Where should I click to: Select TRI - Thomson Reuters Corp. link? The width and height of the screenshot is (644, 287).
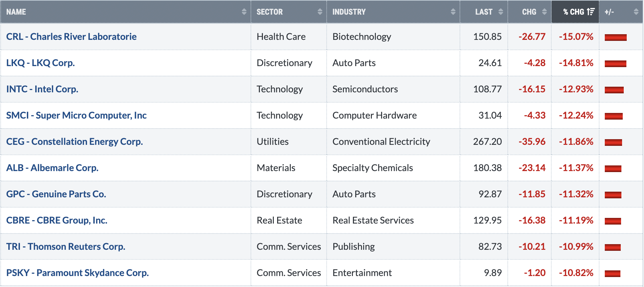point(66,246)
